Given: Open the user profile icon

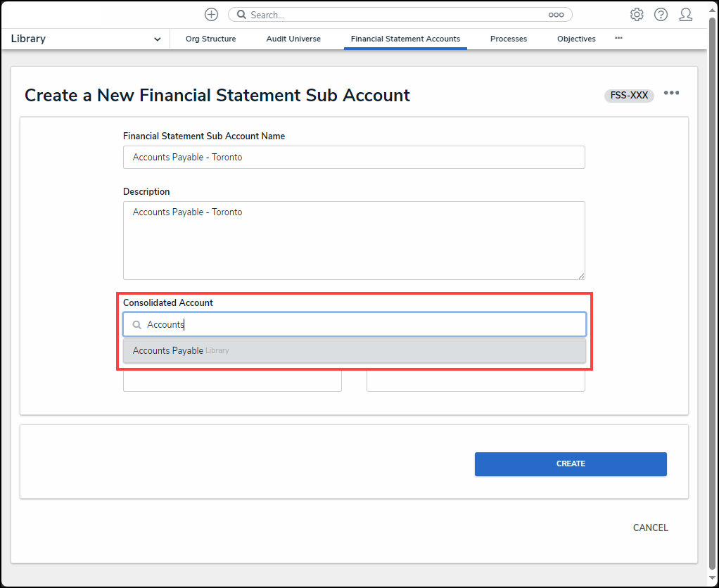Looking at the screenshot, I should click(x=685, y=15).
